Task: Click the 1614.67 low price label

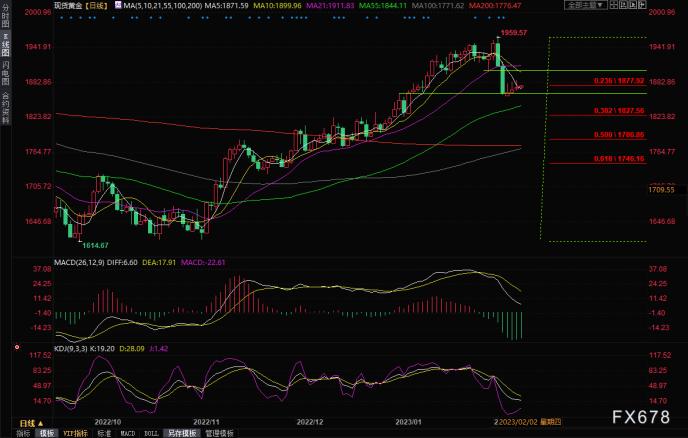Action: pyautogui.click(x=95, y=245)
